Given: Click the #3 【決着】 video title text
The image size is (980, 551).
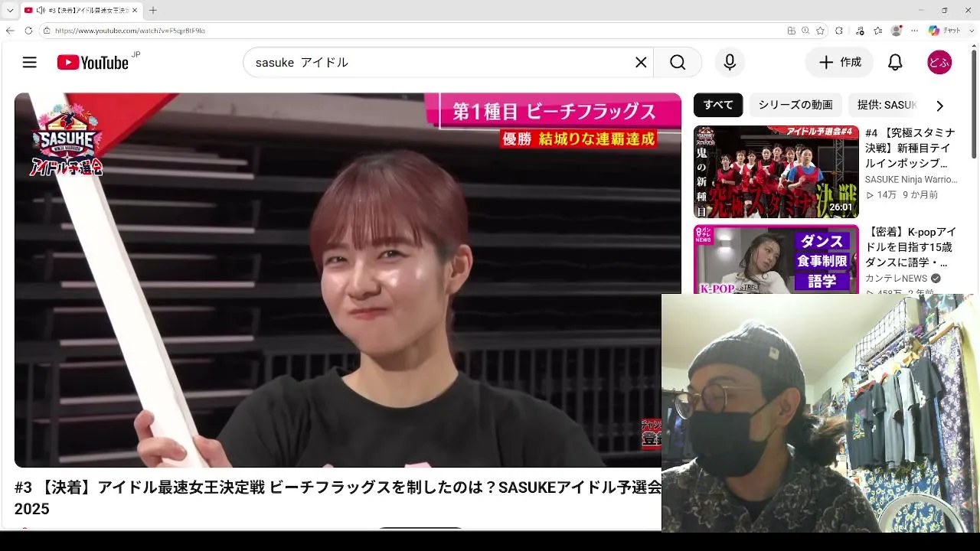Looking at the screenshot, I should point(338,498).
